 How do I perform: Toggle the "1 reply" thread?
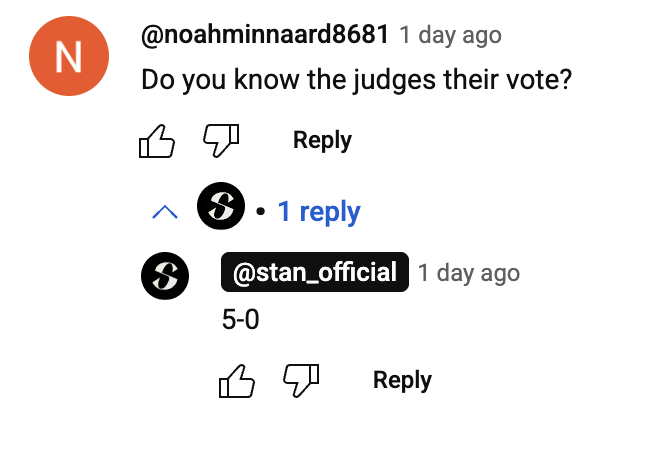(318, 211)
